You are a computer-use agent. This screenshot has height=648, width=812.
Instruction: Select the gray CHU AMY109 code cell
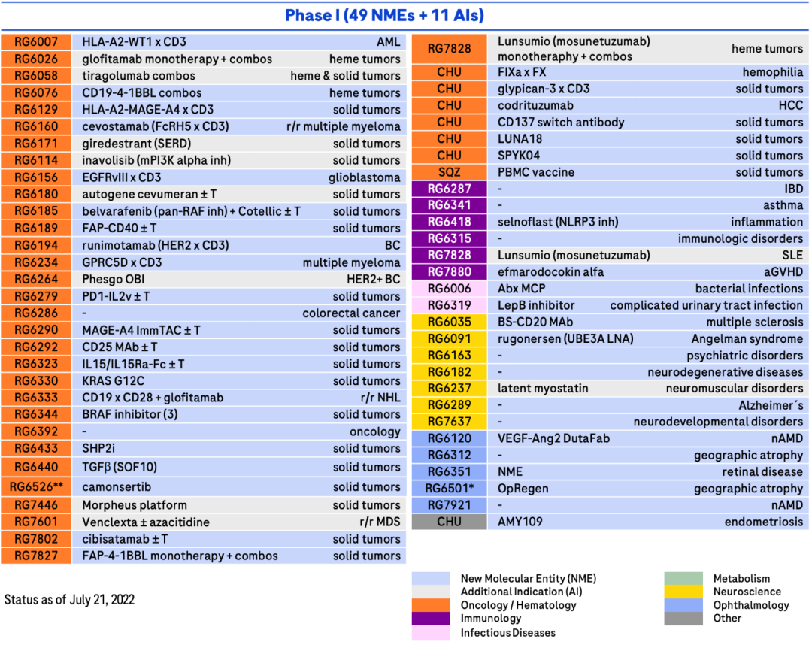point(449,522)
